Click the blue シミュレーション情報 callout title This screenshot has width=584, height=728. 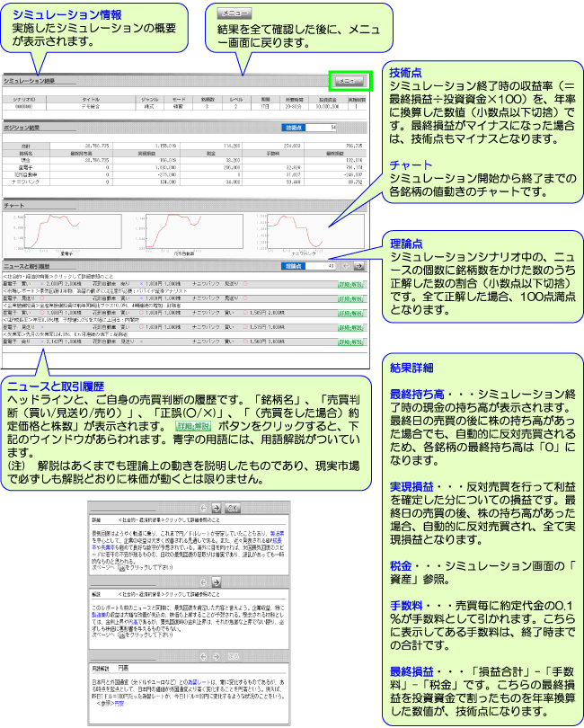click(66, 15)
